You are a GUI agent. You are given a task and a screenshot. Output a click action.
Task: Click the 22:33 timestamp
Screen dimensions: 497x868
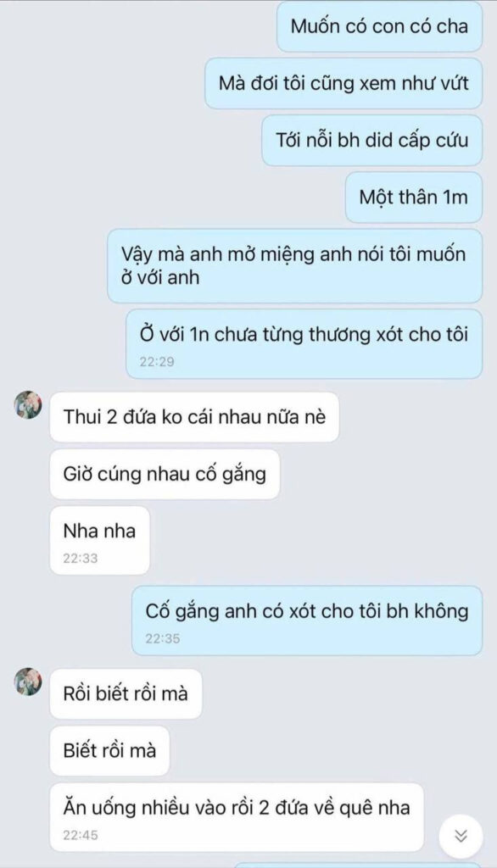(81, 559)
